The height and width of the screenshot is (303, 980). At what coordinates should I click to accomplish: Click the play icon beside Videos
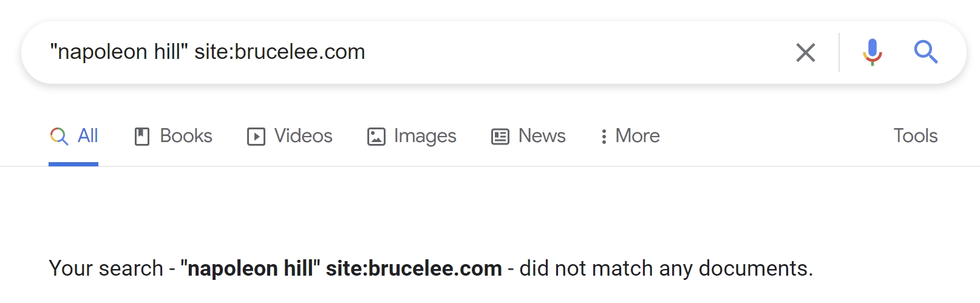(256, 137)
